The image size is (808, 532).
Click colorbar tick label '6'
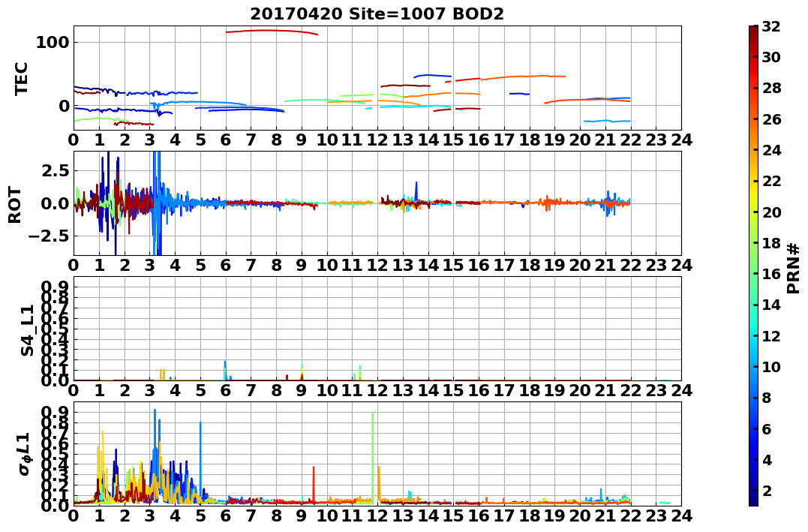pos(767,428)
